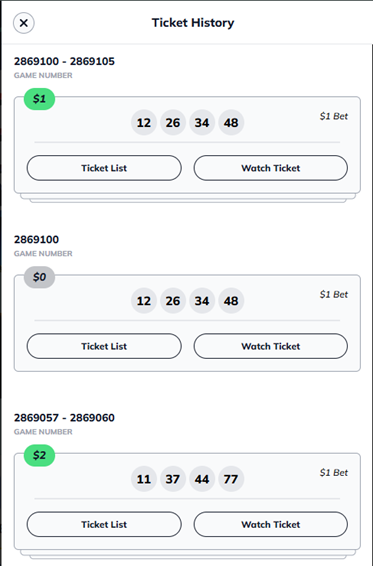Open Ticket List for games 2869057 - 2869060
Screen dimensions: 373x566
tap(104, 524)
